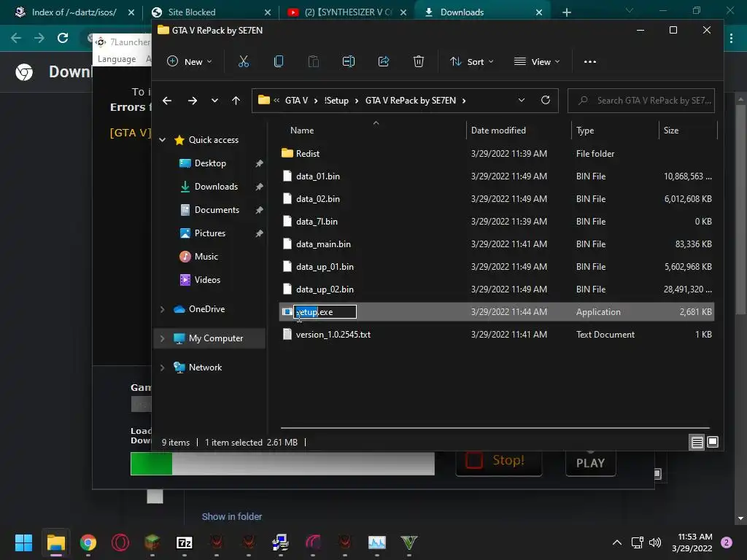Click Explorer horizontal scrollbar
This screenshot has width=747, height=560.
pyautogui.click(x=495, y=427)
